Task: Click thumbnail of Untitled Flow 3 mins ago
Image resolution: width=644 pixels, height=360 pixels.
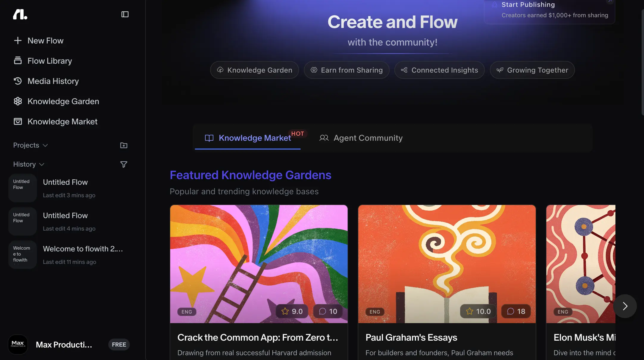Action: click(23, 188)
